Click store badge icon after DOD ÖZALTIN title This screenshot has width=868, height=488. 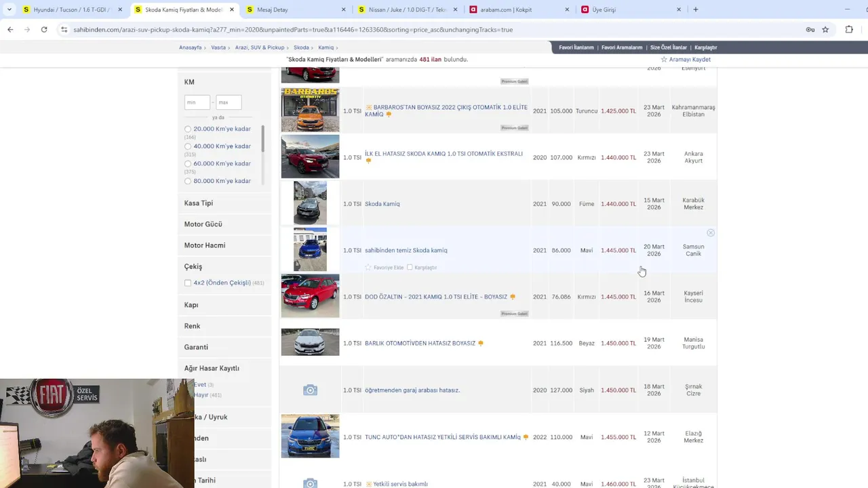(513, 297)
